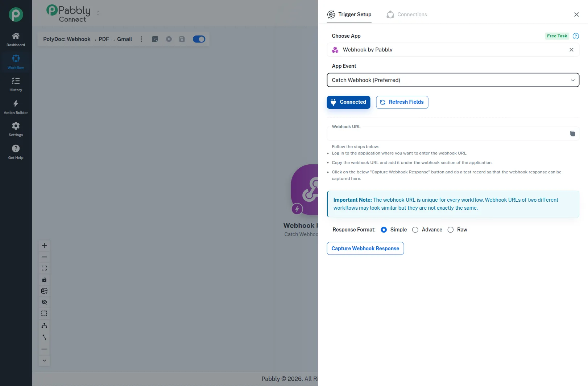Screen dimensions: 588x386
Task: Open the App Event dropdown
Action: [453, 80]
